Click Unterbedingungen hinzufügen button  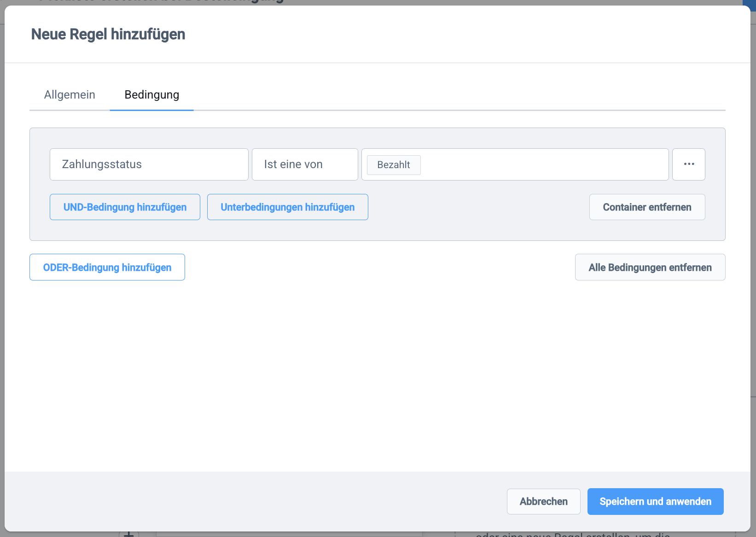point(287,207)
